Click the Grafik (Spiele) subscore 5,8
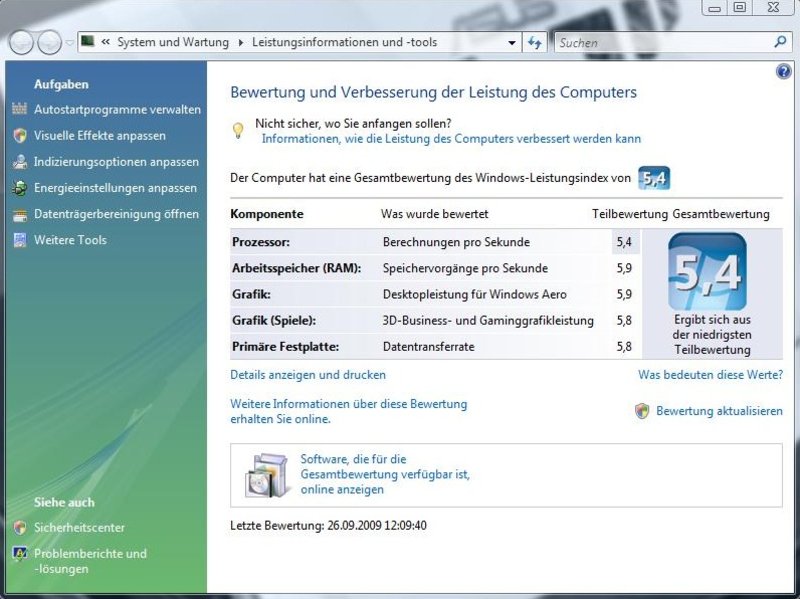 pyautogui.click(x=624, y=321)
